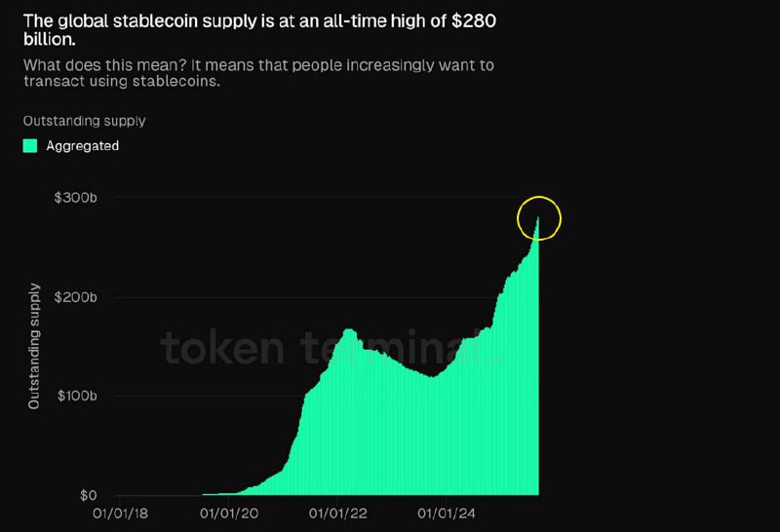
Task: Click the rotated Outstanding supply y-axis title
Action: pyautogui.click(x=34, y=347)
